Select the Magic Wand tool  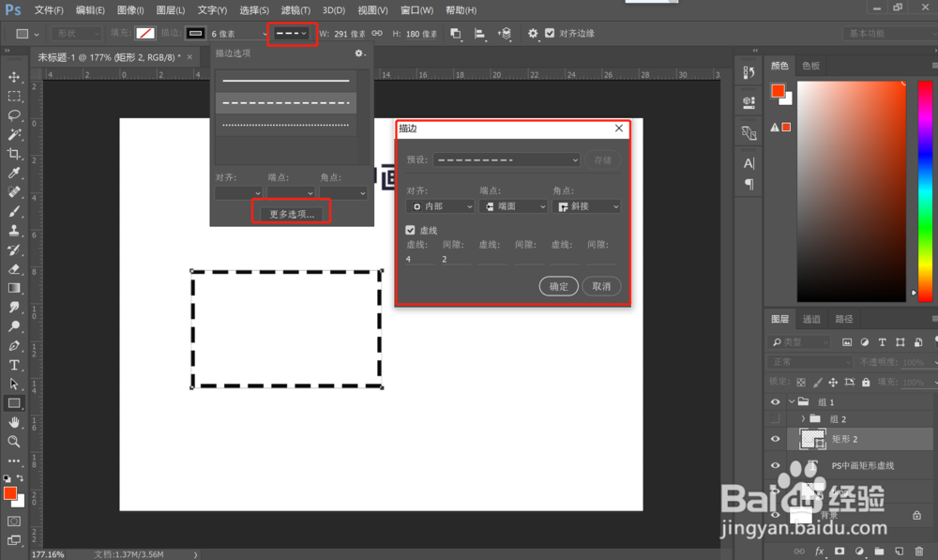(x=14, y=135)
